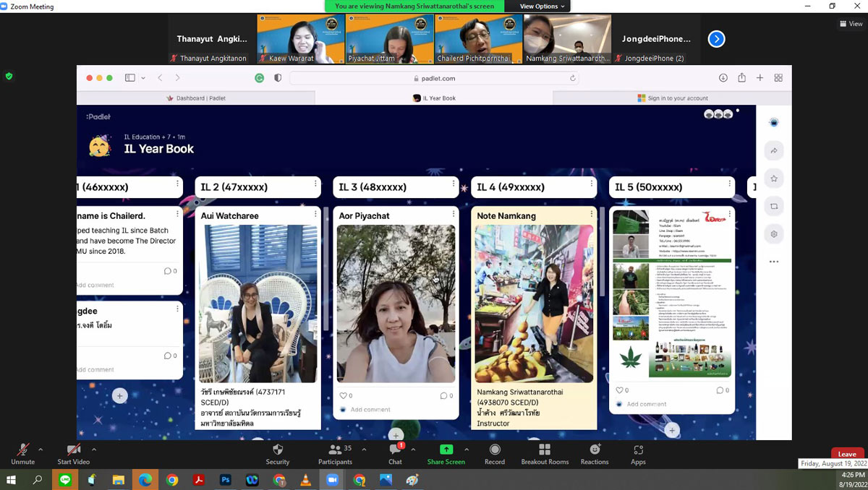Click the Record icon
868x490 pixels.
pyautogui.click(x=495, y=450)
